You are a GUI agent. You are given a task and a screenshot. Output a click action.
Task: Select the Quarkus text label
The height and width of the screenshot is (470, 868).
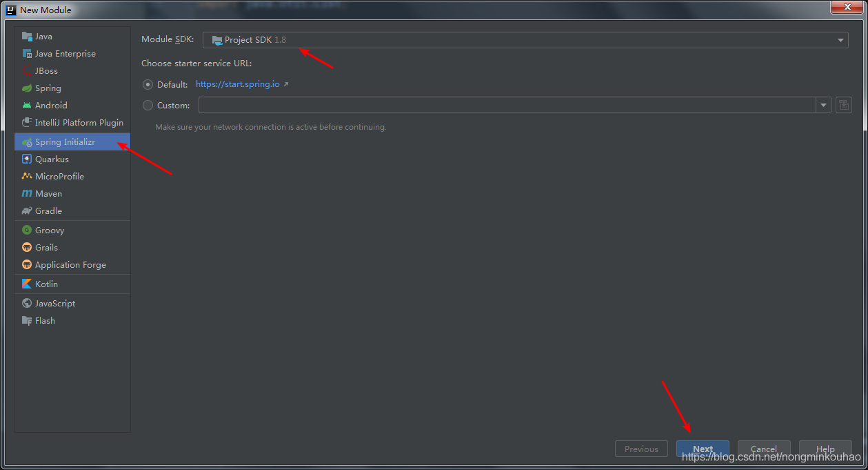point(52,159)
